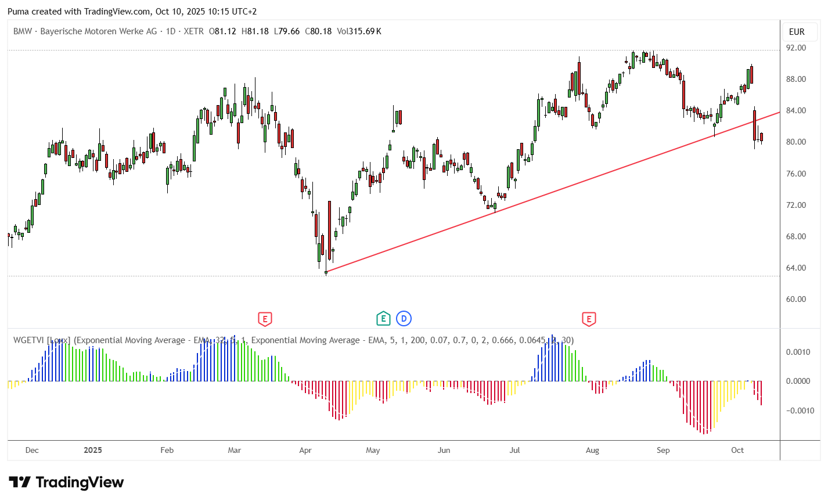Click the red E marker near August
Viewport: 828px width, 504px height.
point(589,319)
